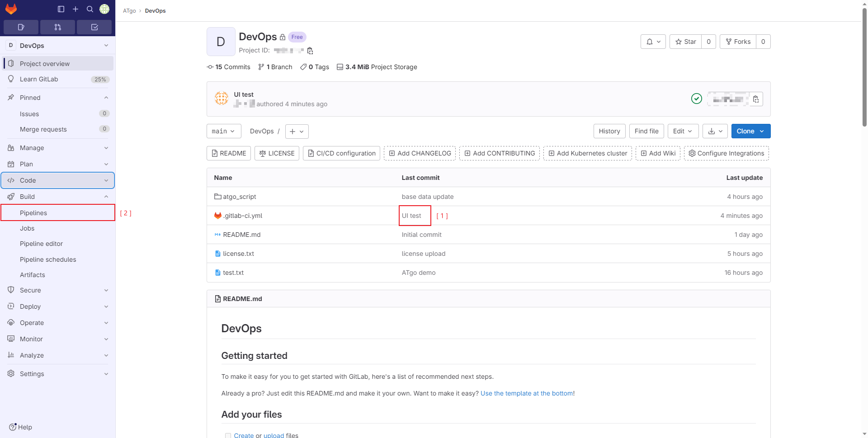View the green pipeline passed status icon

[697, 99]
